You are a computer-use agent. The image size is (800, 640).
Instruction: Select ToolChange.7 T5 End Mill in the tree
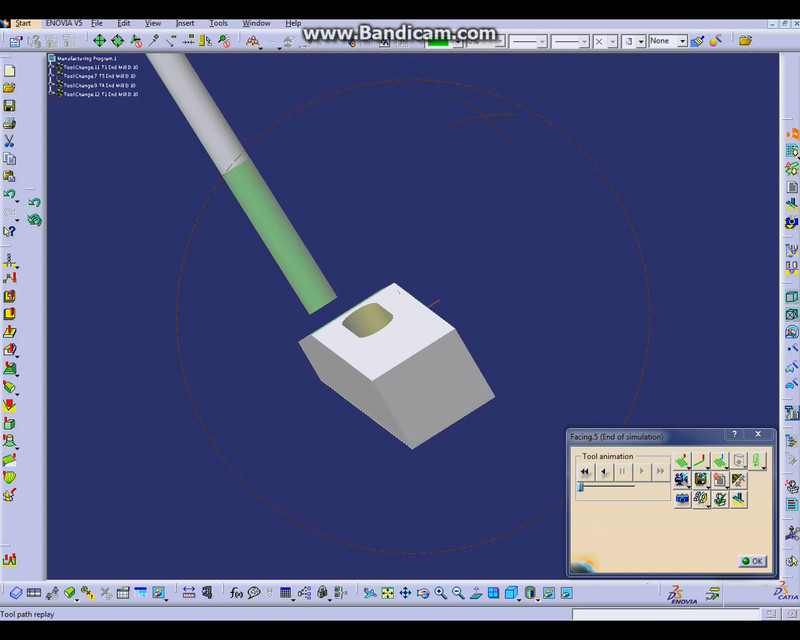point(100,76)
